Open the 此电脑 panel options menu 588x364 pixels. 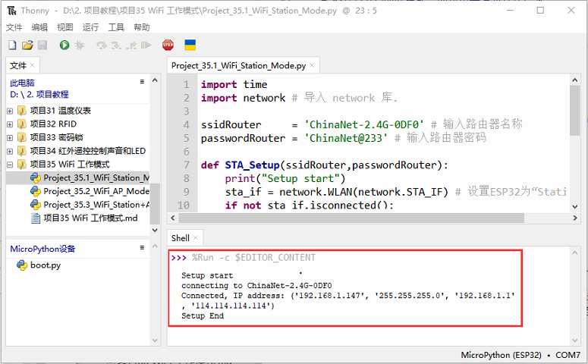coord(142,82)
